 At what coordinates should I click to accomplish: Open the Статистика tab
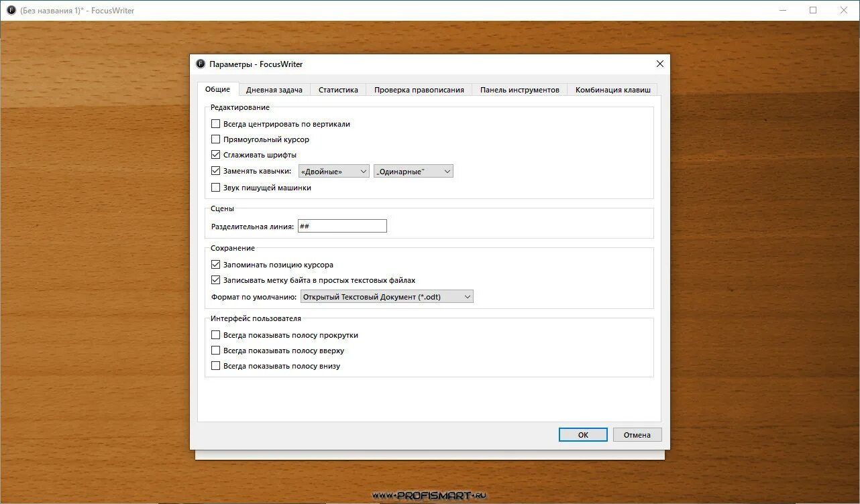pos(338,90)
